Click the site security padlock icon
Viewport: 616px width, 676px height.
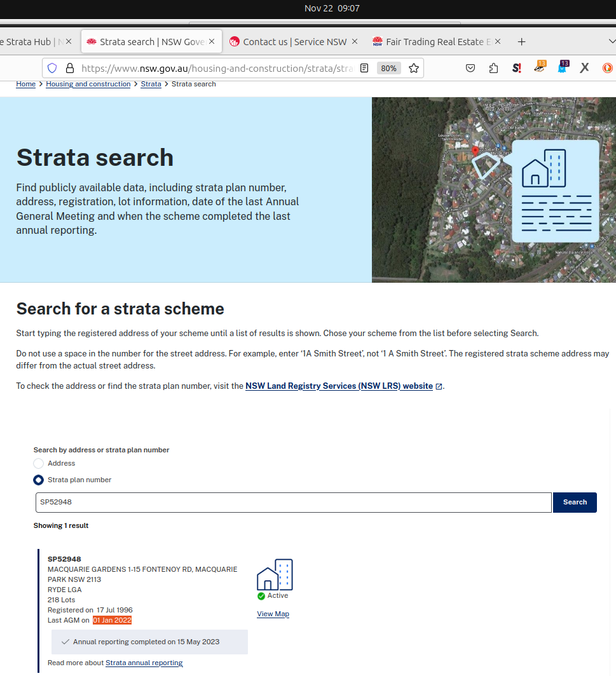(x=70, y=68)
